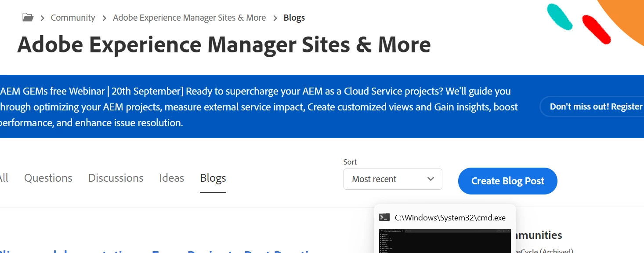644x253 pixels.
Task: Open the cmd.exe window thumbnail preview
Action: click(x=445, y=241)
